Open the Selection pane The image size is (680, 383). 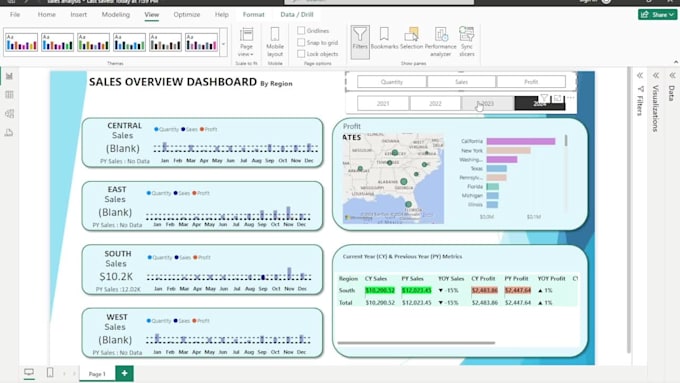pyautogui.click(x=411, y=39)
